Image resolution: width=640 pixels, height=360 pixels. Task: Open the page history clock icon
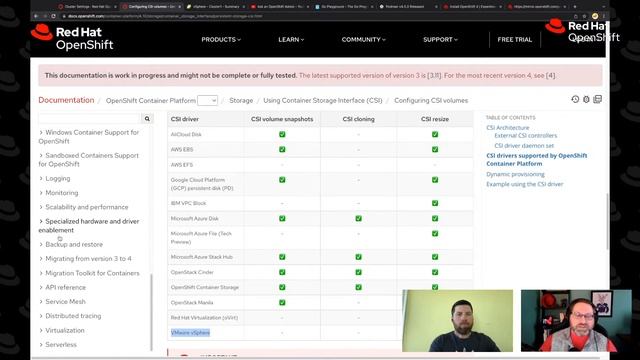coord(575,99)
